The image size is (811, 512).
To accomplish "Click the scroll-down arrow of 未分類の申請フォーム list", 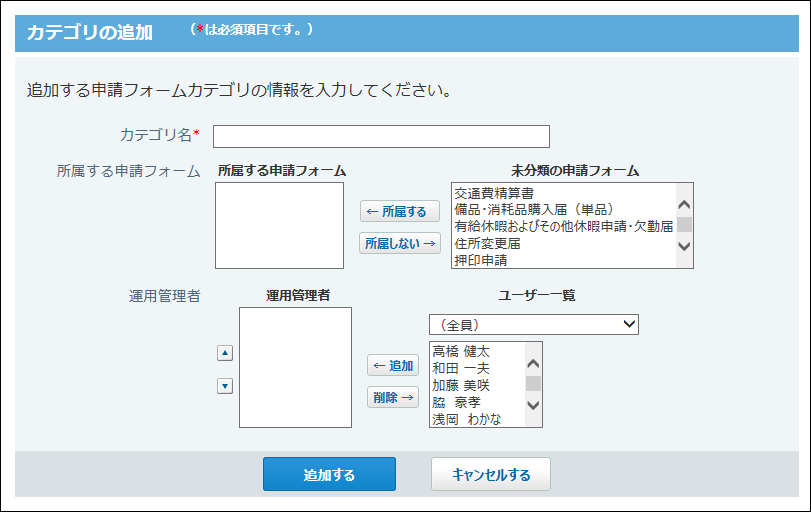I will click(x=684, y=246).
